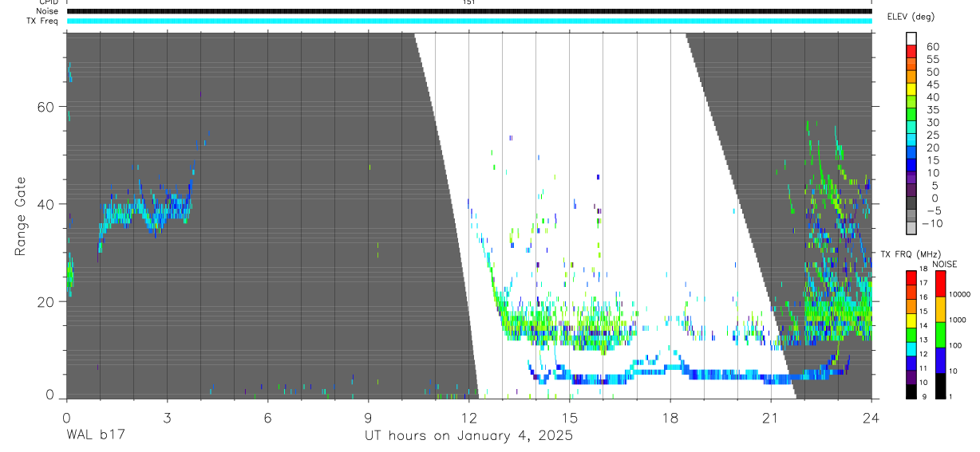Image resolution: width=980 pixels, height=452 pixels.
Task: Click the '30' value in the ELEV legend
Action: pos(933,122)
